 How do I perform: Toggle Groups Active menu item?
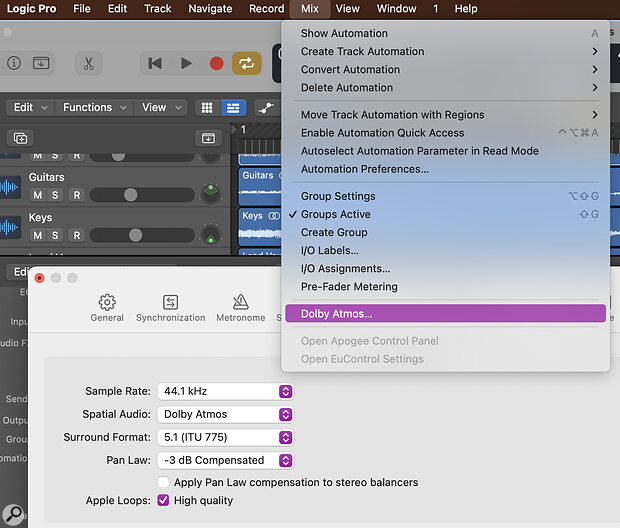[445, 214]
